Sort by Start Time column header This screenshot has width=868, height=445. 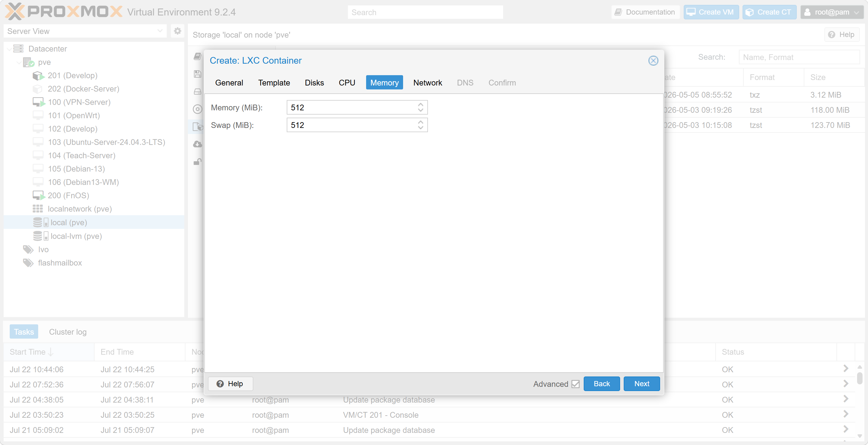[49, 352]
